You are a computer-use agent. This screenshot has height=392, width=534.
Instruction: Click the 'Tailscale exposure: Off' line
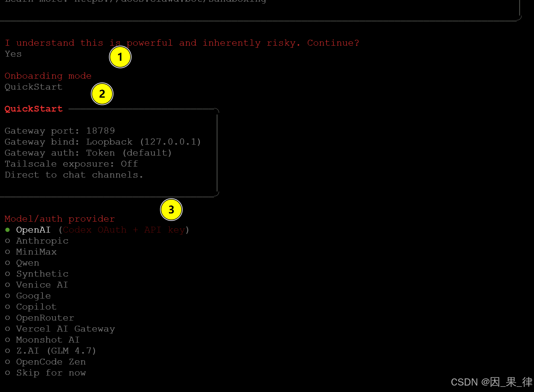click(71, 164)
